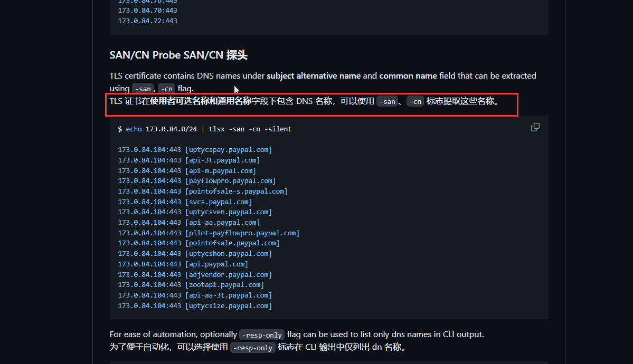Viewport: 633px width, 364px height.
Task: Click the payflowpro.paypal.com output entry
Action: [230, 181]
